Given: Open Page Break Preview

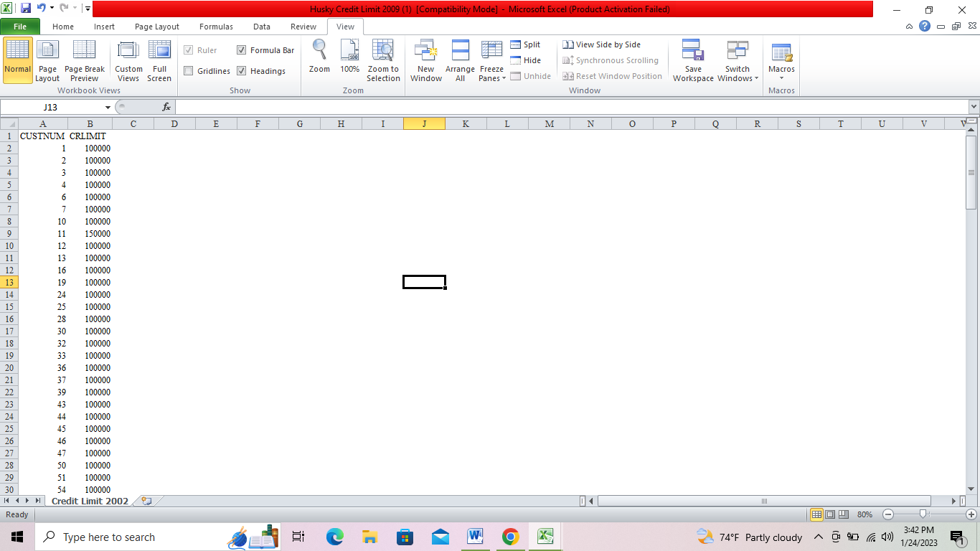Looking at the screenshot, I should click(85, 61).
